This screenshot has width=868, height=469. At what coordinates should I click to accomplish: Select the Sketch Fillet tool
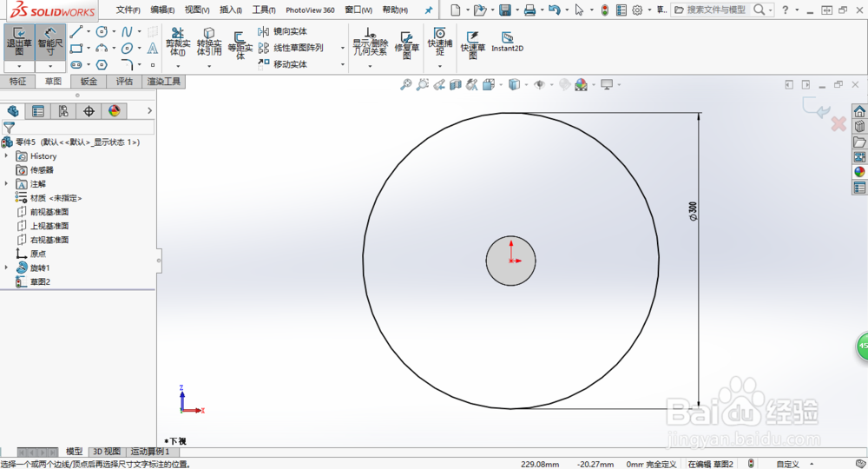[x=128, y=65]
